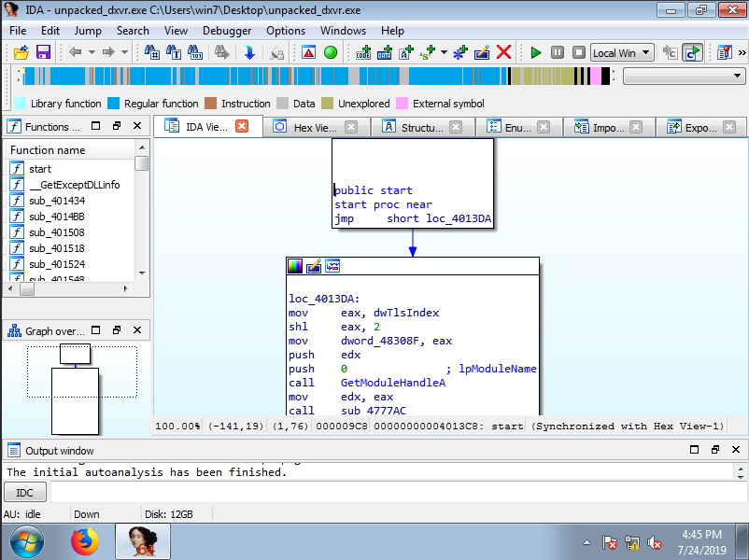Click the red X undefine icon
This screenshot has height=560, width=749.
point(504,52)
